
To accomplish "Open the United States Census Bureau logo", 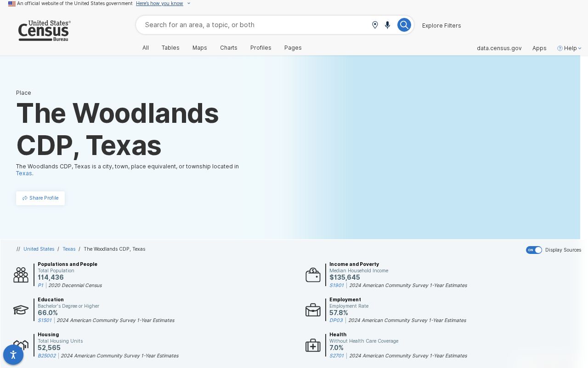I will coord(44,31).
